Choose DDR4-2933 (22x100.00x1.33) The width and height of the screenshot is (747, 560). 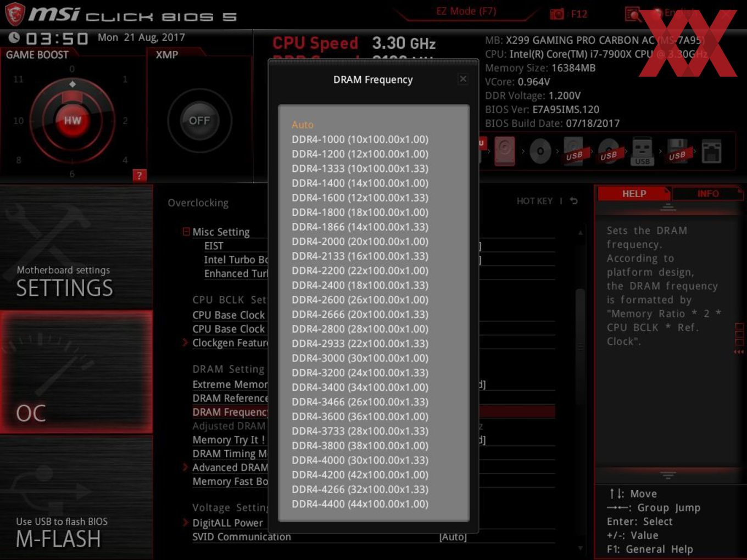click(x=360, y=343)
